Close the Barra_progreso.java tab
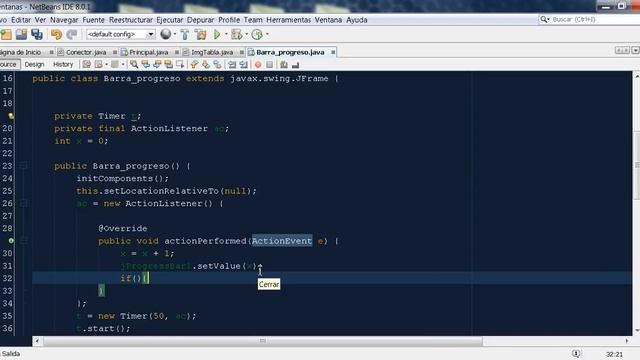 (x=333, y=52)
